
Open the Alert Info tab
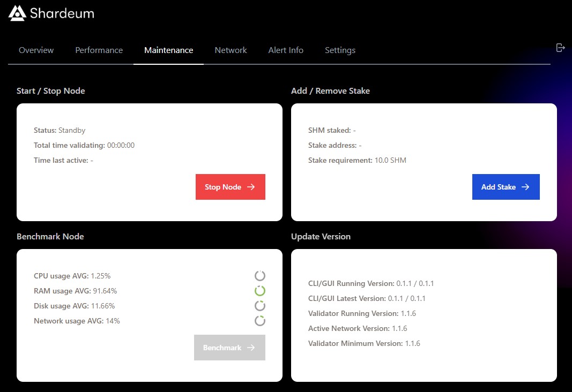coord(286,50)
